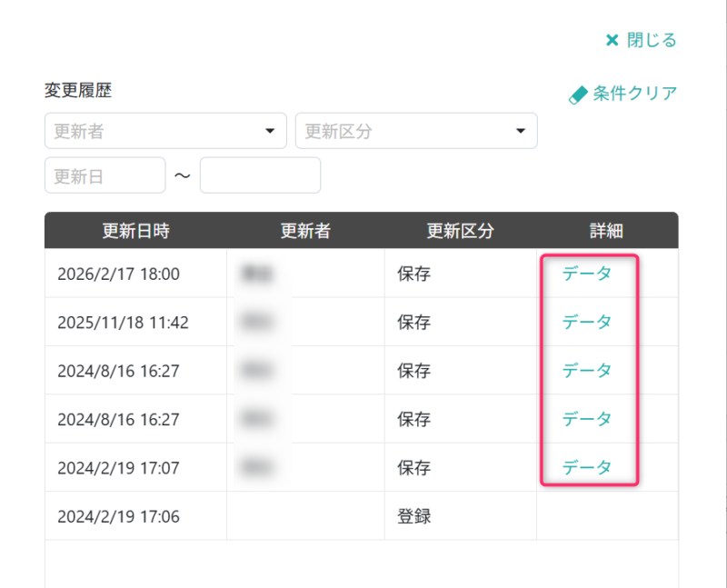Click the 更新日 start date field
This screenshot has width=727, height=588.
click(105, 174)
